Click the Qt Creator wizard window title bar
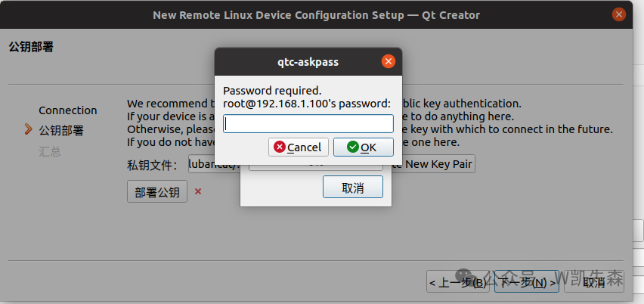Viewport: 644px width, 304px height. pos(316,14)
